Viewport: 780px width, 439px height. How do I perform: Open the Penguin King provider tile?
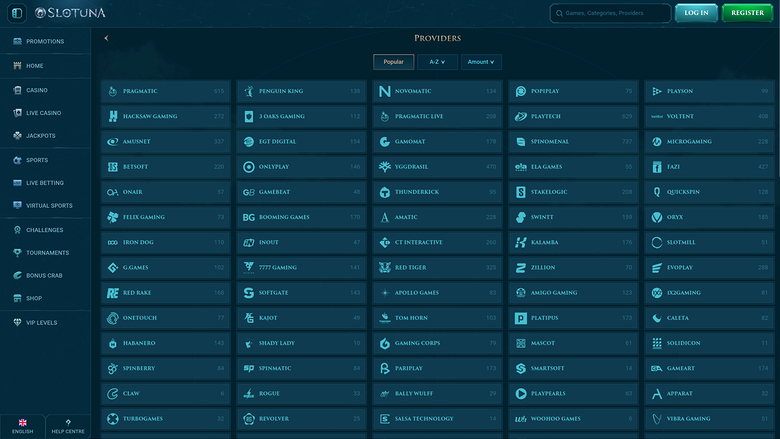301,91
